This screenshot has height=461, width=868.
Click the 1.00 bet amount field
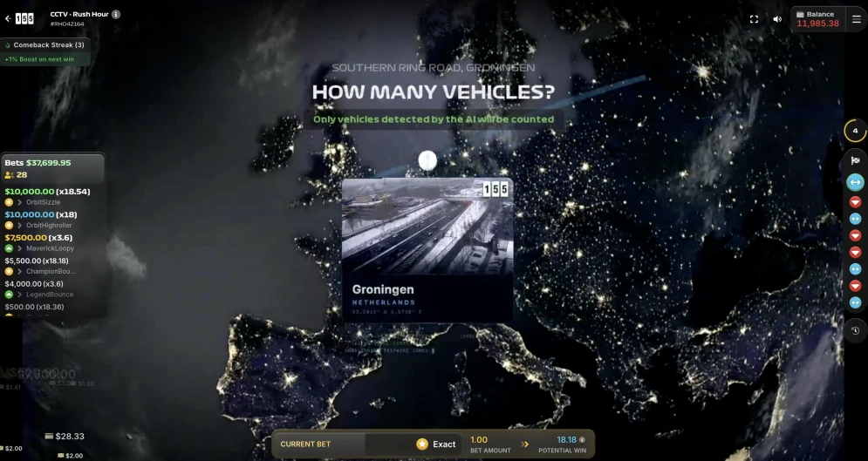(x=481, y=440)
